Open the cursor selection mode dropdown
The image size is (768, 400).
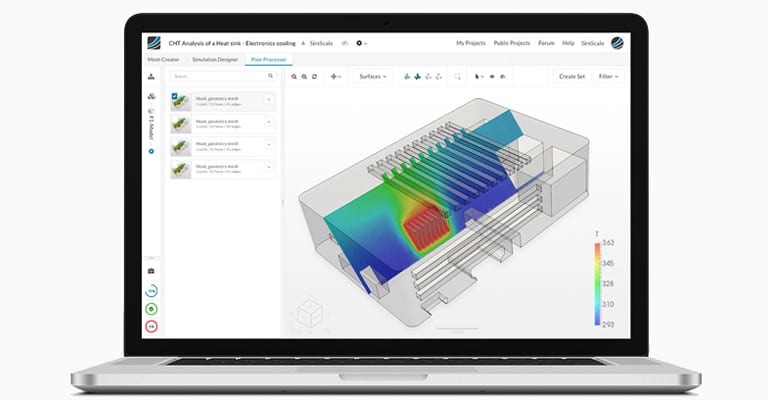pos(479,76)
